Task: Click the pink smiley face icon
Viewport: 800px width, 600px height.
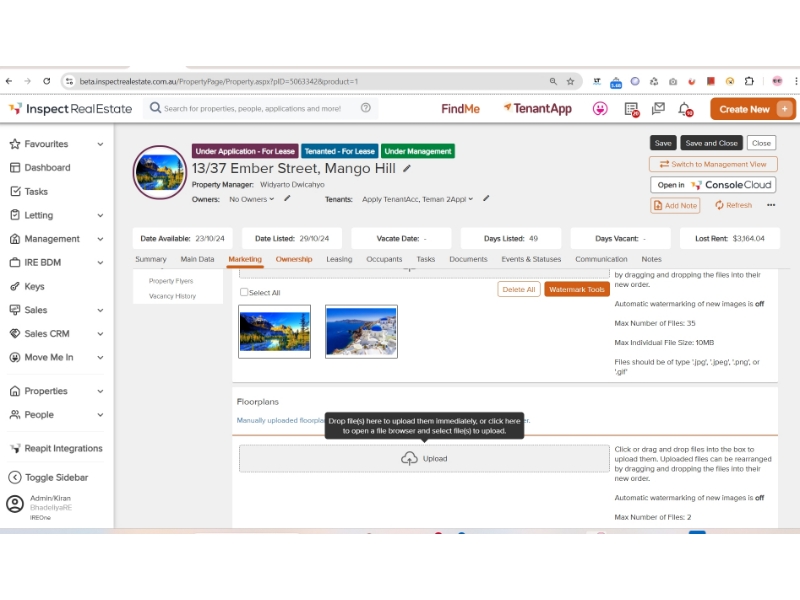Action: 600,109
